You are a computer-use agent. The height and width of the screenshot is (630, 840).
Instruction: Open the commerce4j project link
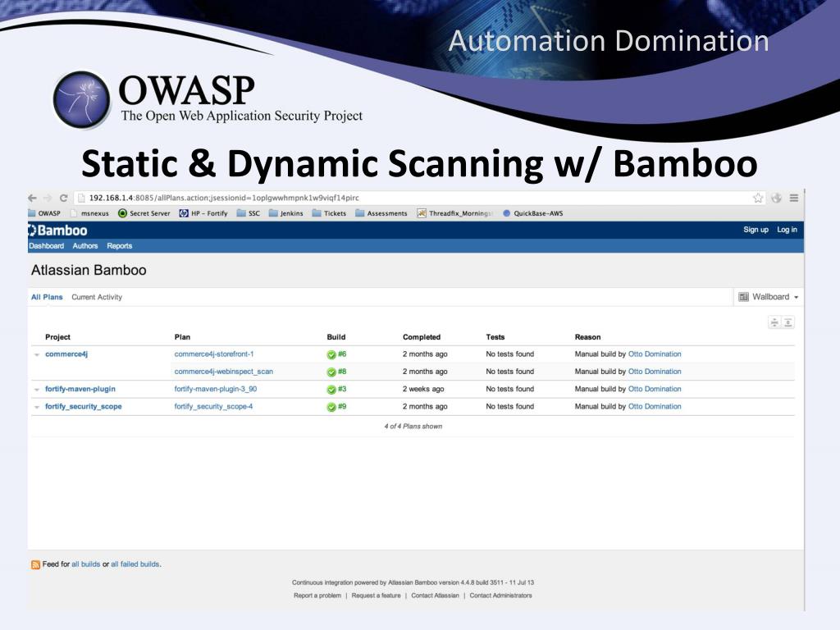tap(66, 354)
